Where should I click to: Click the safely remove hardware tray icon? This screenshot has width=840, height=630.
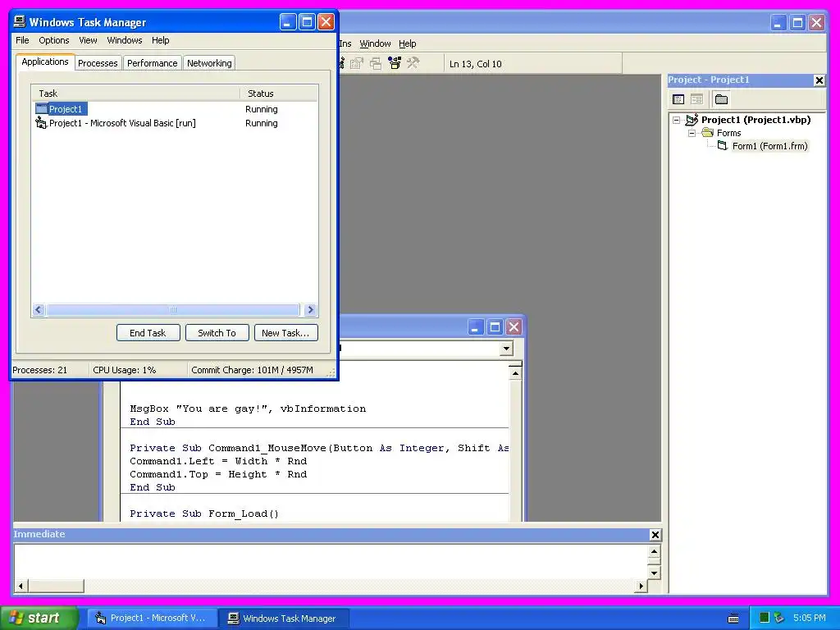click(x=779, y=618)
